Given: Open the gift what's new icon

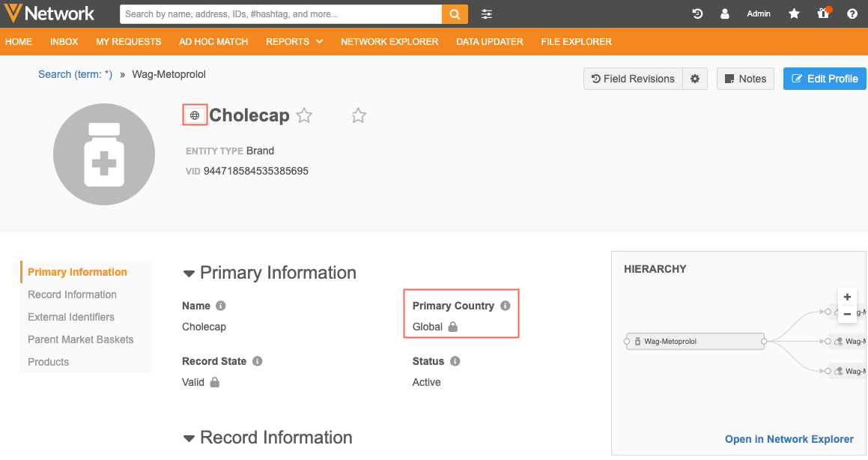Looking at the screenshot, I should [x=823, y=14].
